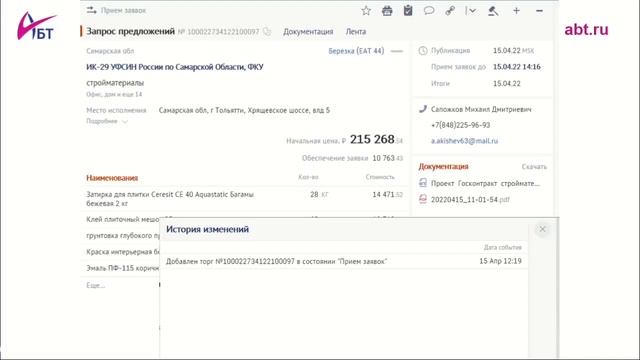Close the История изменений panel
Screen dimensions: 640x360
pyautogui.click(x=542, y=229)
